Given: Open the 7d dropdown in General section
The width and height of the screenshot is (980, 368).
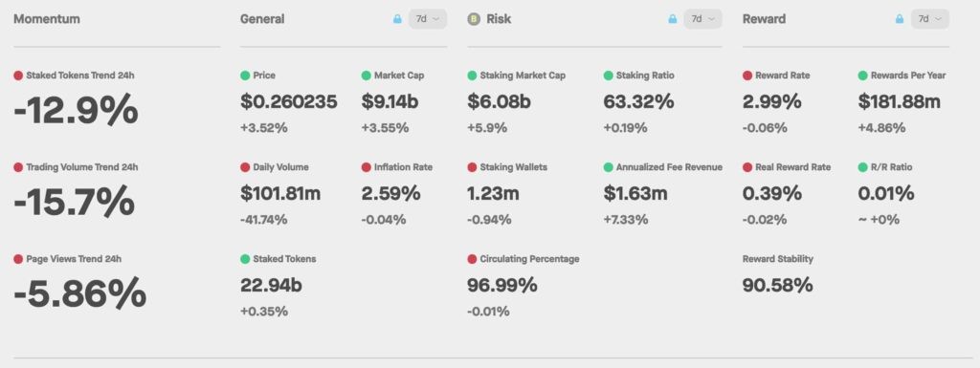Looking at the screenshot, I should pyautogui.click(x=428, y=19).
